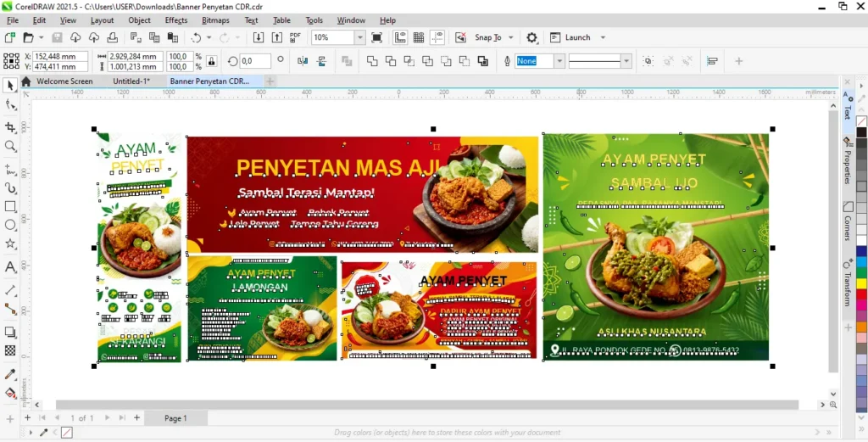Select the Transparency checkerboard tool
This screenshot has width=868, height=442.
10,350
